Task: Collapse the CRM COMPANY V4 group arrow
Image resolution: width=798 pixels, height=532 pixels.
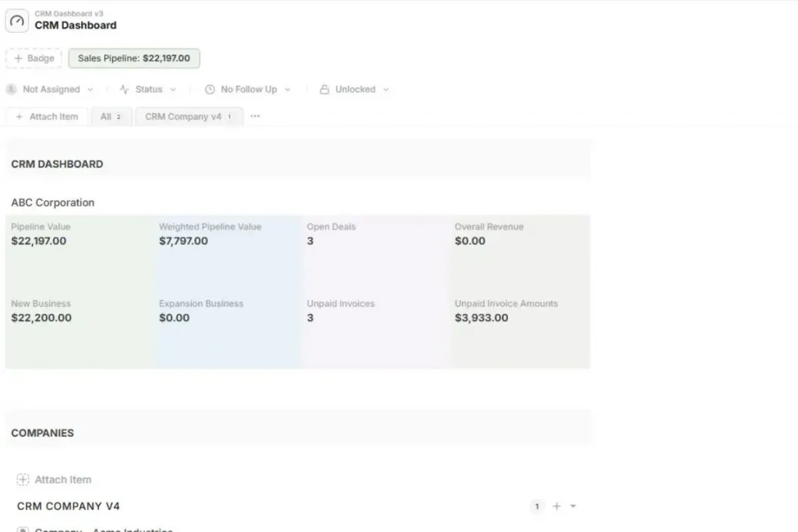Action: click(573, 506)
